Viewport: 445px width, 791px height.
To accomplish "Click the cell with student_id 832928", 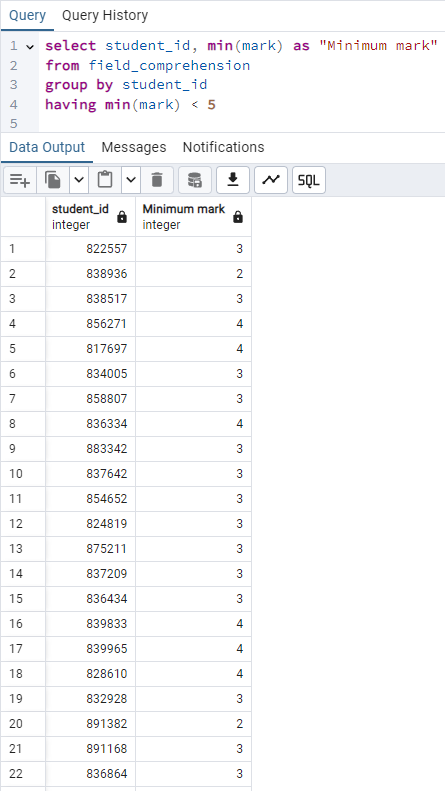I will 90,699.
